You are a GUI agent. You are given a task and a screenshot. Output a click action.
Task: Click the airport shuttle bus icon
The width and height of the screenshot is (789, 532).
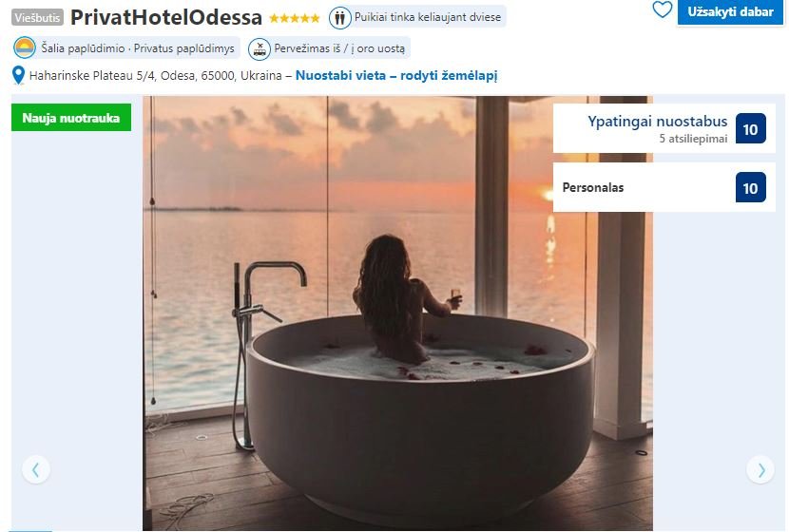(x=260, y=48)
